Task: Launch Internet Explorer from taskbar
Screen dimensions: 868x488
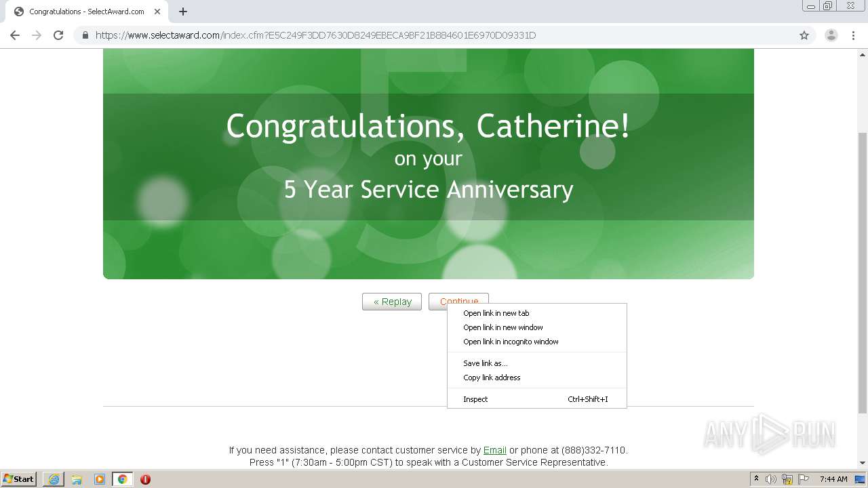Action: tap(54, 479)
